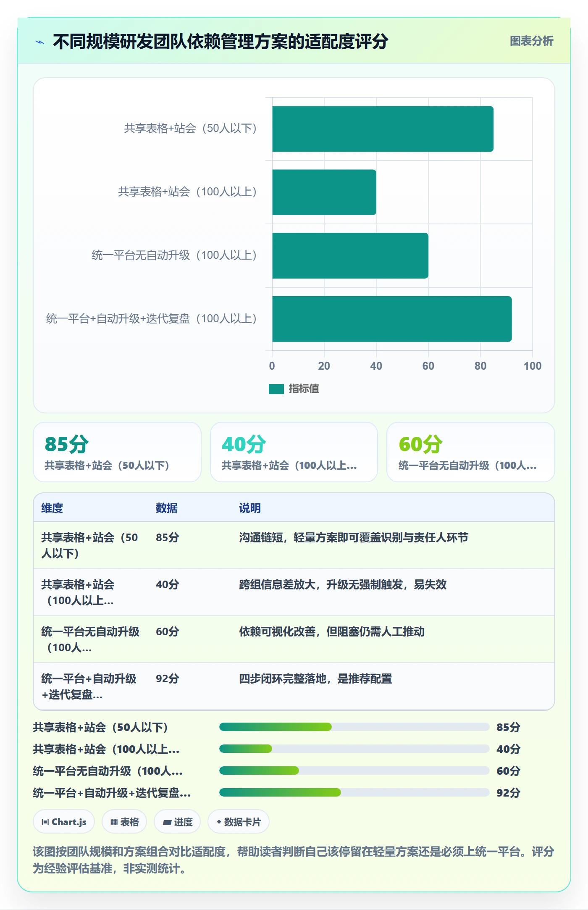Viewport: 588px width, 910px height.
Task: Click the progress bar showing 40分
Action: point(354,749)
